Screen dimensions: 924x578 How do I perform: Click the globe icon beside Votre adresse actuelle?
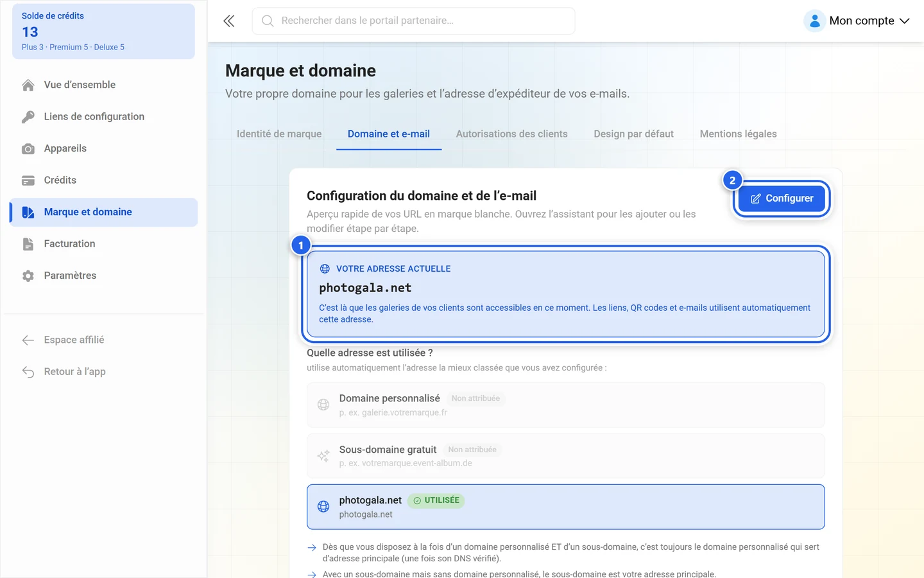click(x=325, y=269)
